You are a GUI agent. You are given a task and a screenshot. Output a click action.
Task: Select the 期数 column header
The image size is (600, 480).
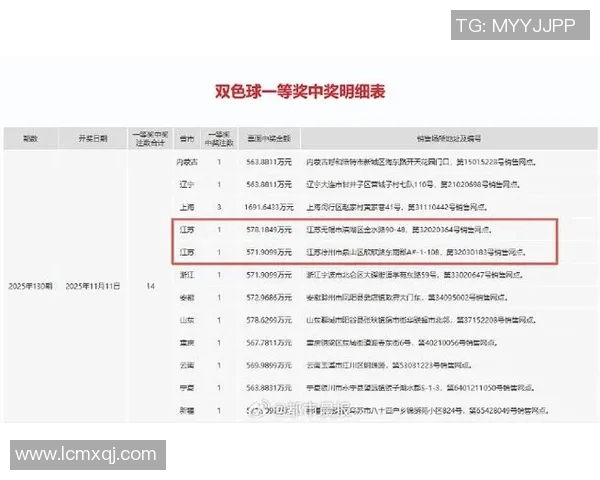tap(30, 139)
